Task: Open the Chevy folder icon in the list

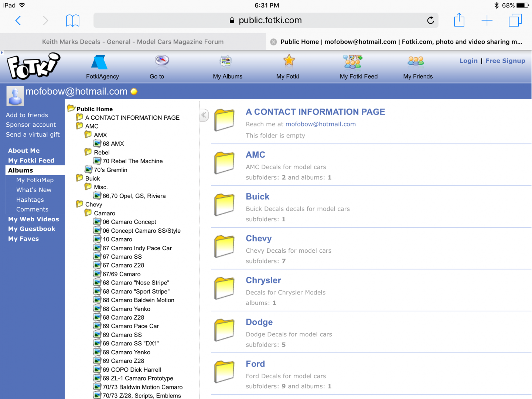Action: click(224, 246)
